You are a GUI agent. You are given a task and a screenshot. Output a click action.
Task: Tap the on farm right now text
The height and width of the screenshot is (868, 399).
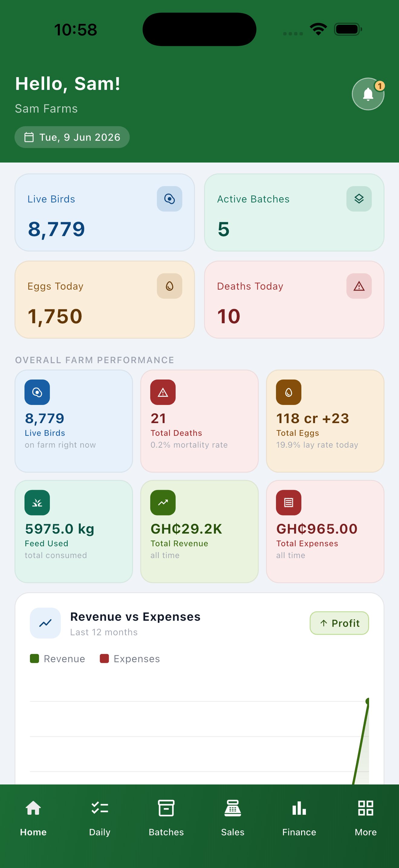point(60,445)
